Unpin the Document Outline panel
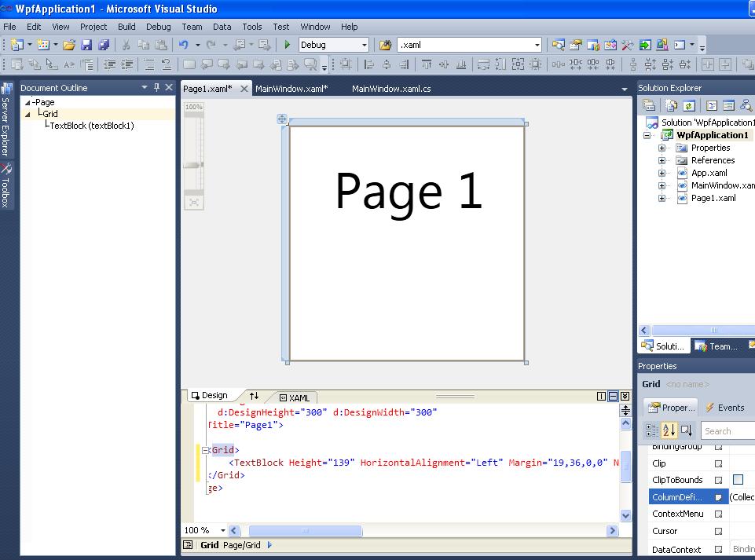Screen dimensions: 755x560 (156, 87)
